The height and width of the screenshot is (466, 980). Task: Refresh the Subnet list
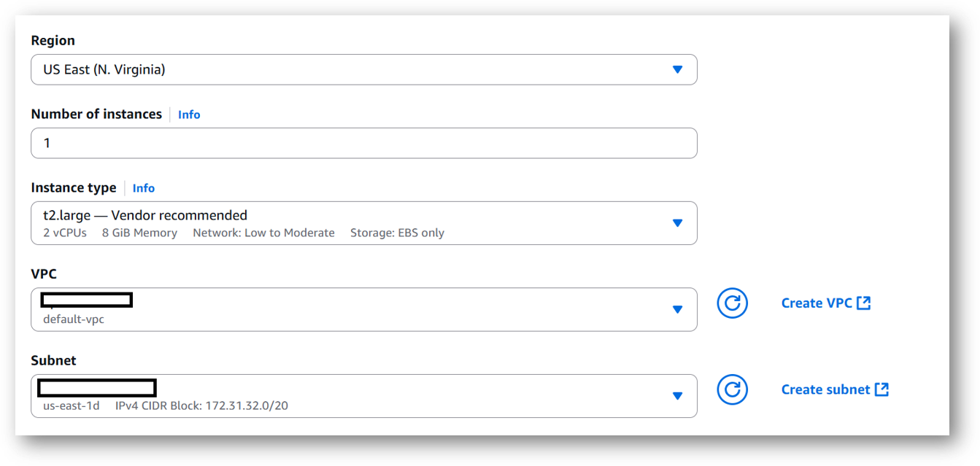(x=732, y=390)
